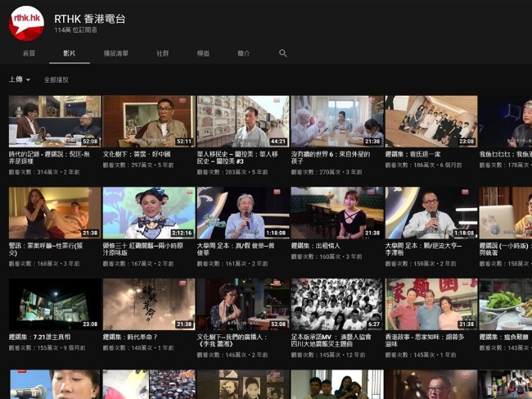The height and width of the screenshot is (399, 532).
Task: Play 香港故事 思家知味 thumbnail
Action: (x=431, y=304)
